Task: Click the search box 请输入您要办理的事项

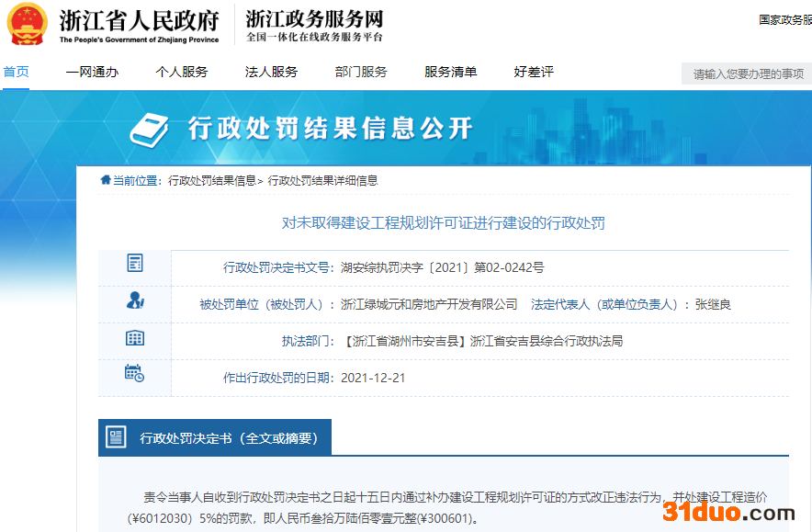Action: 748,74
